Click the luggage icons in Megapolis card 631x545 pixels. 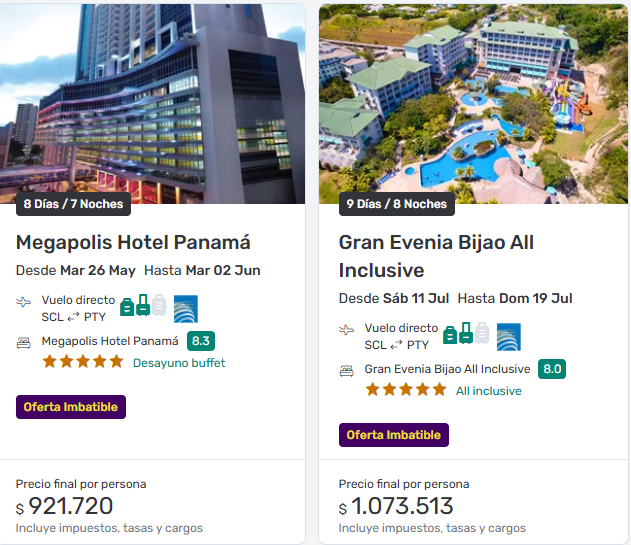coord(143,306)
